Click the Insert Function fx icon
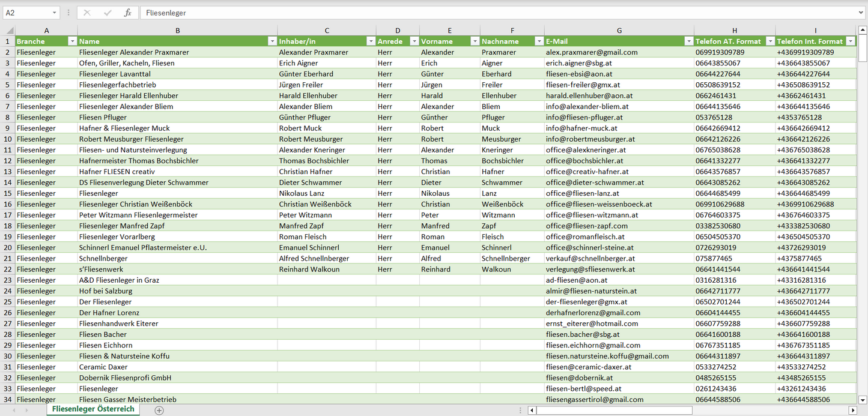The width and height of the screenshot is (868, 416). (x=127, y=13)
